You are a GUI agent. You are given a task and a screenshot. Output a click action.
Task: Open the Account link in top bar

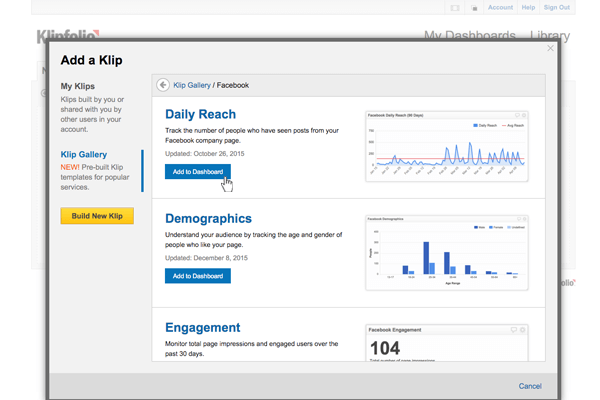[500, 8]
